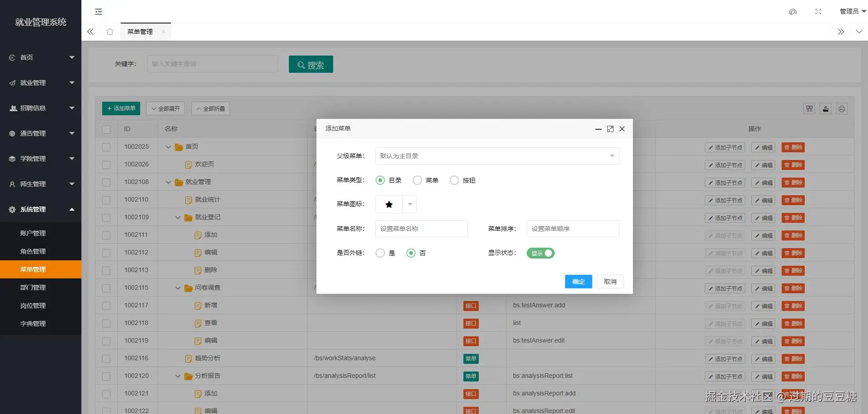Open 字典管理 in the sidebar
Image resolution: width=868 pixels, height=414 pixels.
(41, 324)
